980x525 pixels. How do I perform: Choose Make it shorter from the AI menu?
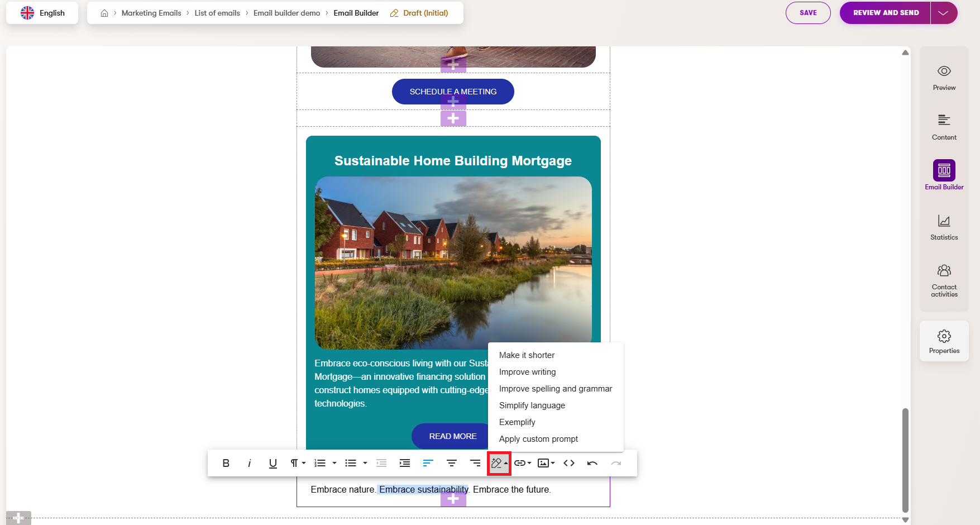pyautogui.click(x=527, y=355)
